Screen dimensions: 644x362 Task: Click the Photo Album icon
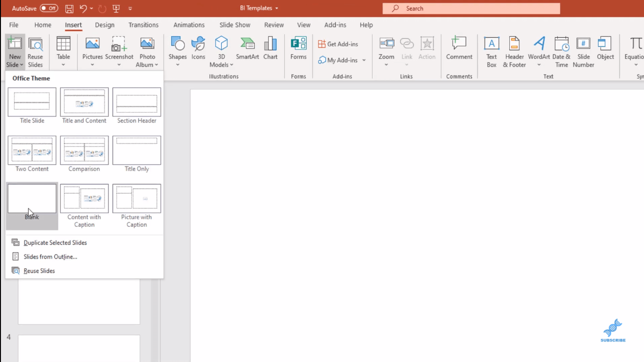(147, 44)
